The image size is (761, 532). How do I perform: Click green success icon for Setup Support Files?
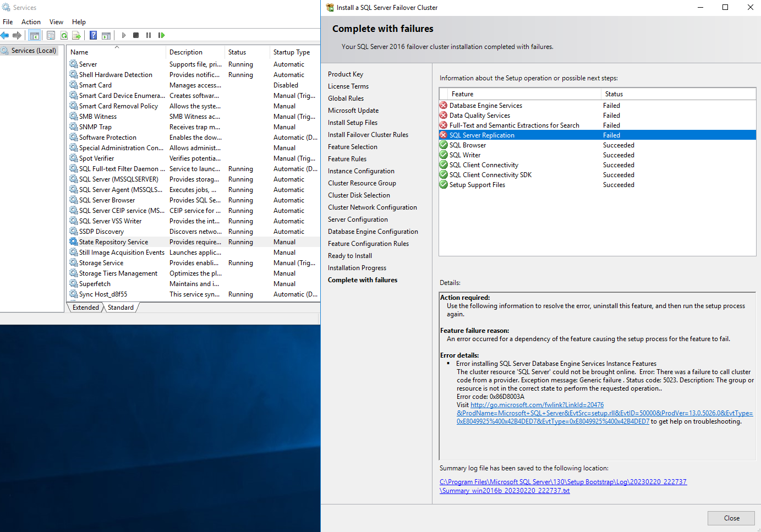tap(444, 185)
